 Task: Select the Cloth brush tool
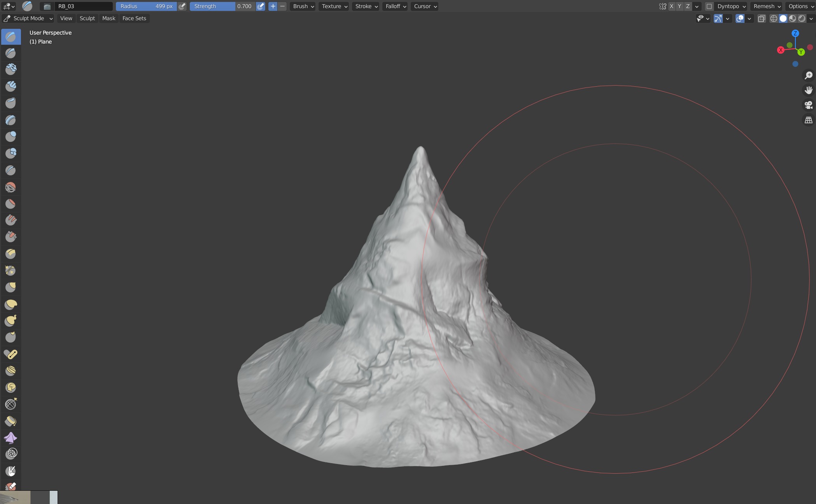(x=11, y=437)
